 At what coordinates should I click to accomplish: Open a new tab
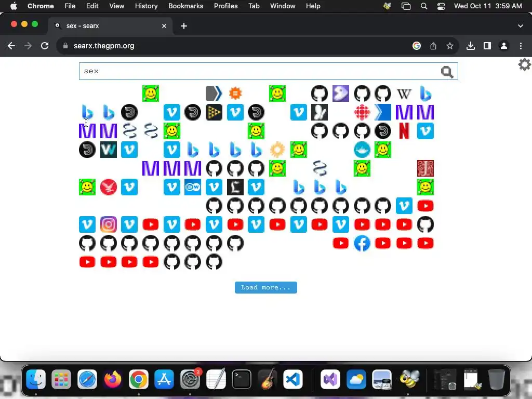point(184,26)
